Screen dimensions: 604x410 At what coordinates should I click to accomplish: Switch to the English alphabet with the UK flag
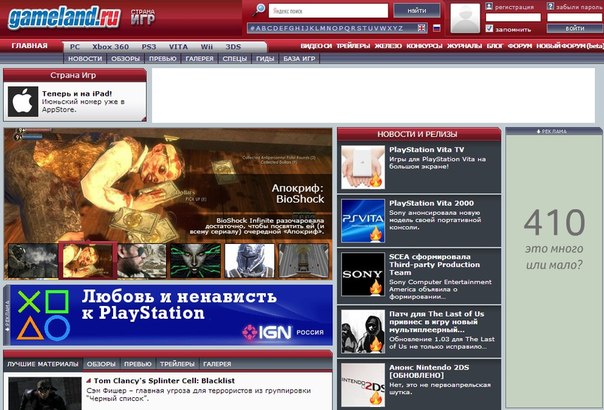[422, 28]
